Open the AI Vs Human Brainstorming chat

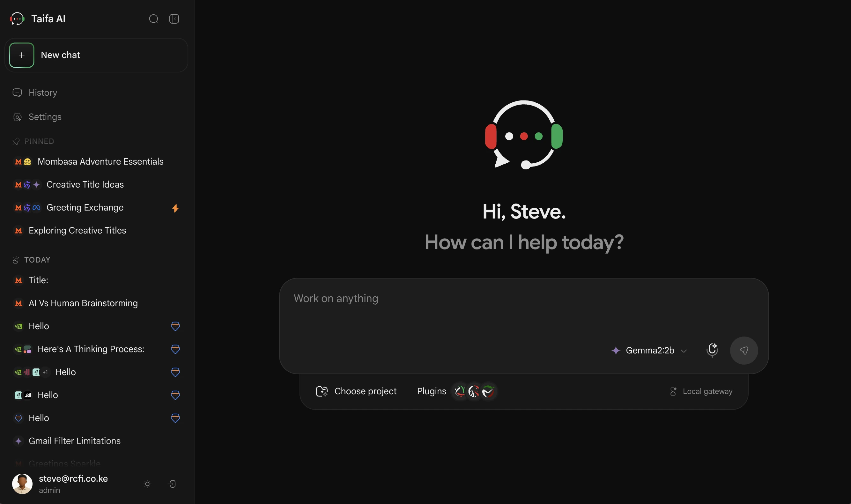click(x=97, y=303)
